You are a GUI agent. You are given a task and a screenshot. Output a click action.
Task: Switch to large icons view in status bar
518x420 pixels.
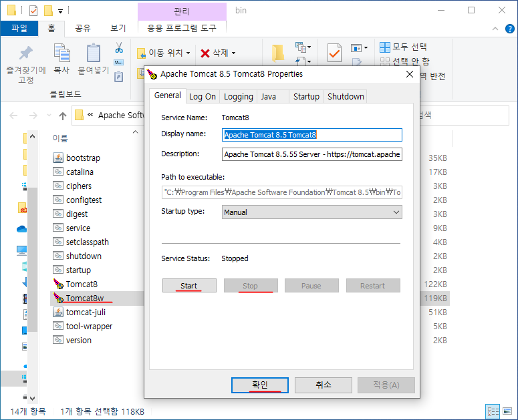(x=507, y=411)
